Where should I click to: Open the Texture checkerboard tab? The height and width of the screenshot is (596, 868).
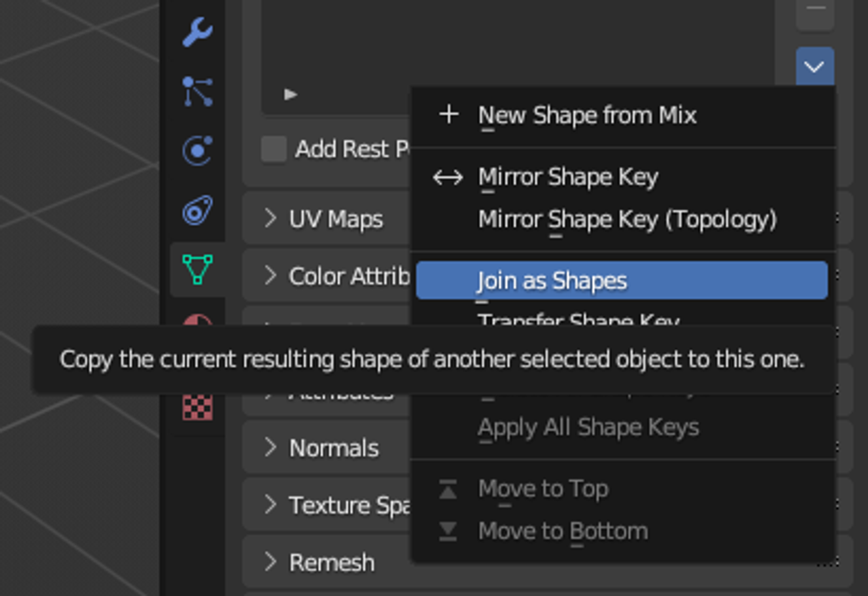pyautogui.click(x=197, y=408)
